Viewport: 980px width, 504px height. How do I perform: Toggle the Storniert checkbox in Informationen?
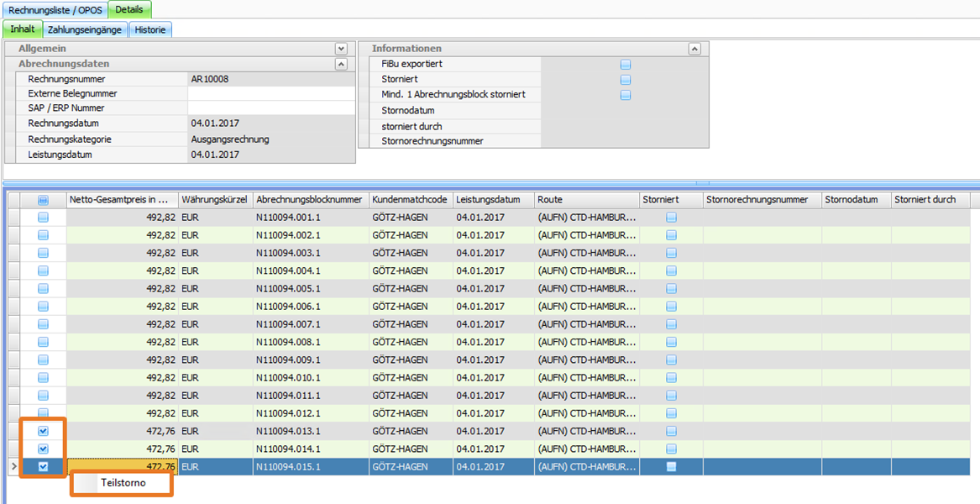626,80
